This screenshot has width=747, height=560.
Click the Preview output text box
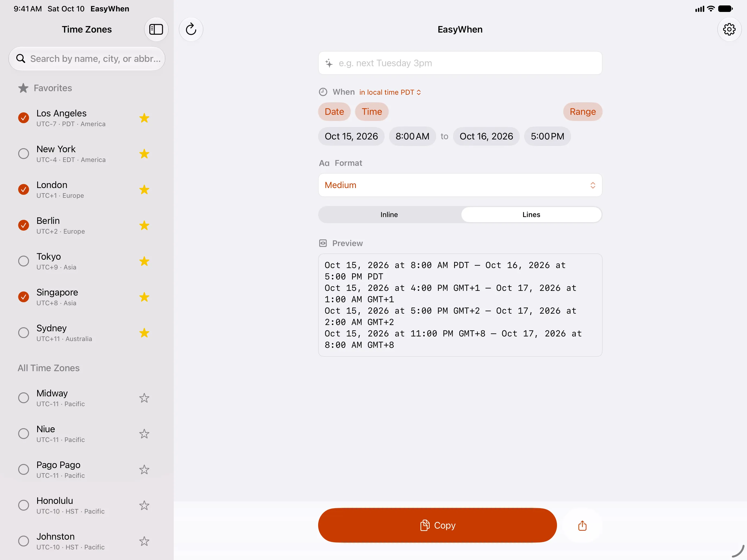[x=460, y=305]
